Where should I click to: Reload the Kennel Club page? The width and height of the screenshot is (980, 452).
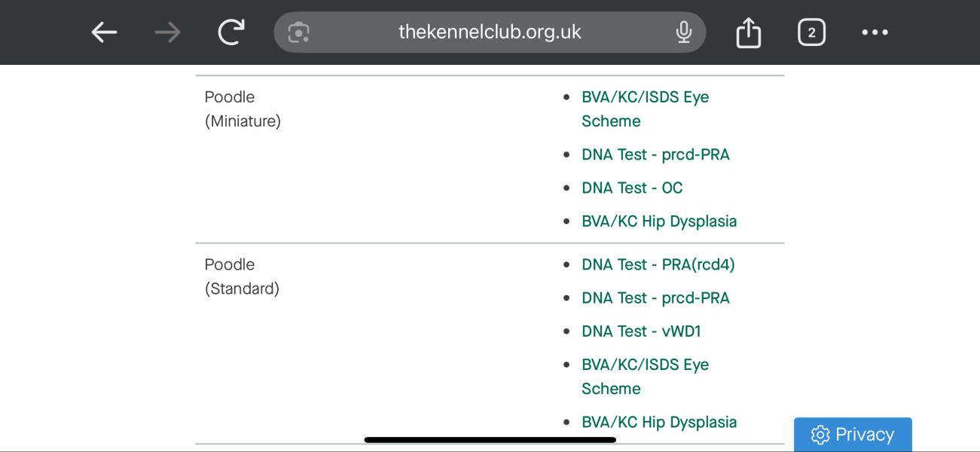[x=231, y=32]
